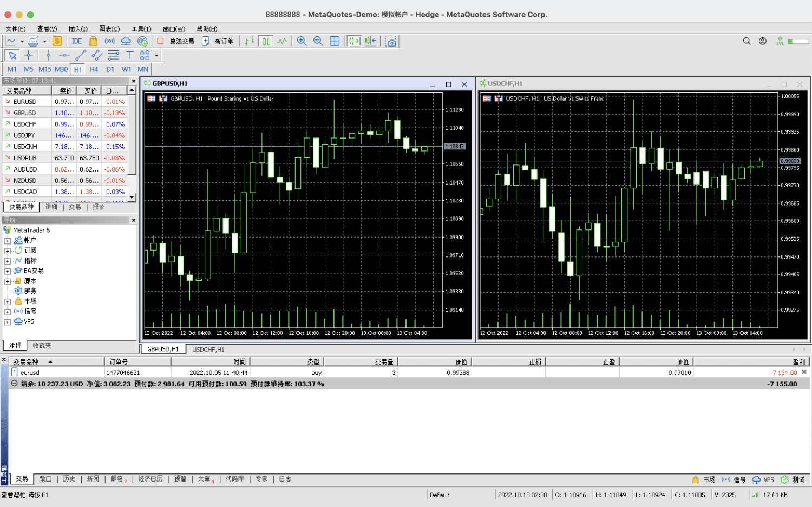Toggle chart auto scroll to end
This screenshot has height=507, width=812.
point(354,41)
